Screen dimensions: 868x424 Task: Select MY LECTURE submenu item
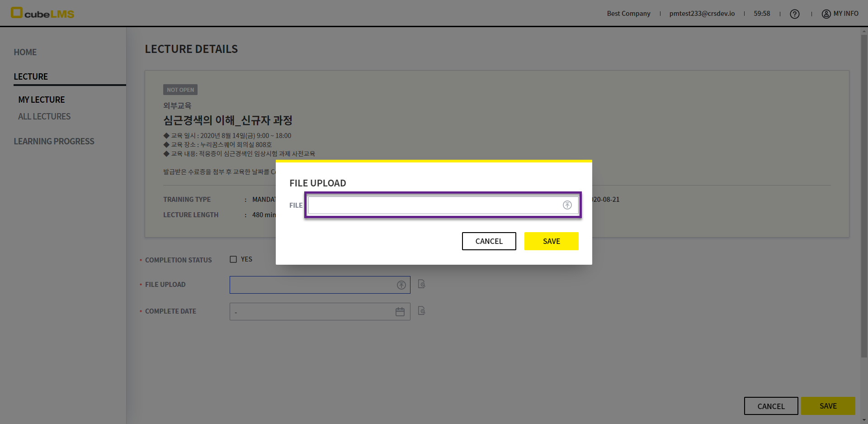(42, 100)
